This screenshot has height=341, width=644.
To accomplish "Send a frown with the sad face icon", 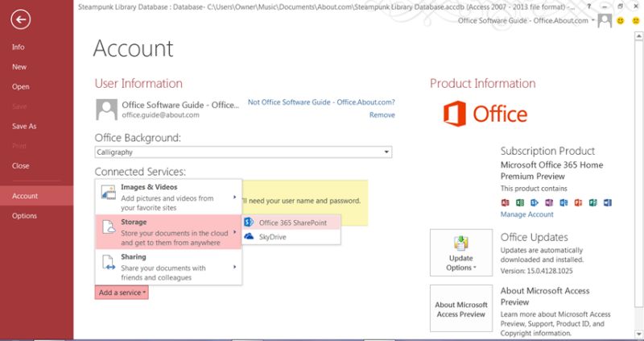I will coord(636,20).
